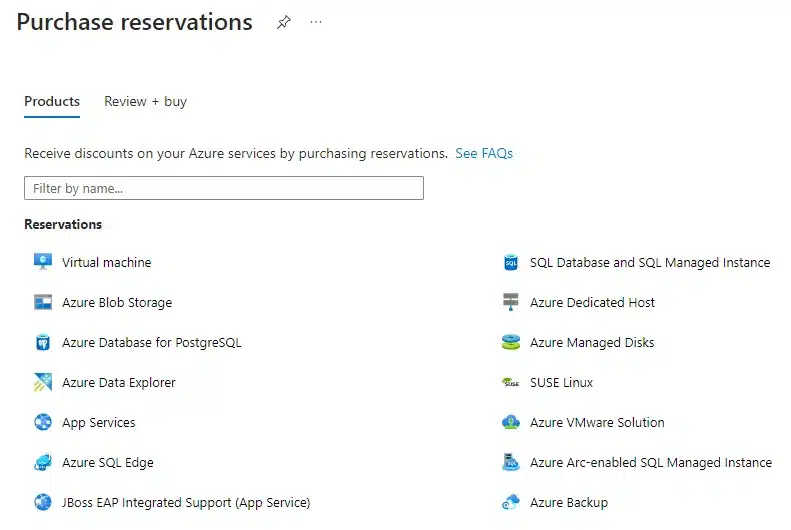Open the more options ellipsis menu
The image size is (791, 530).
[x=316, y=22]
